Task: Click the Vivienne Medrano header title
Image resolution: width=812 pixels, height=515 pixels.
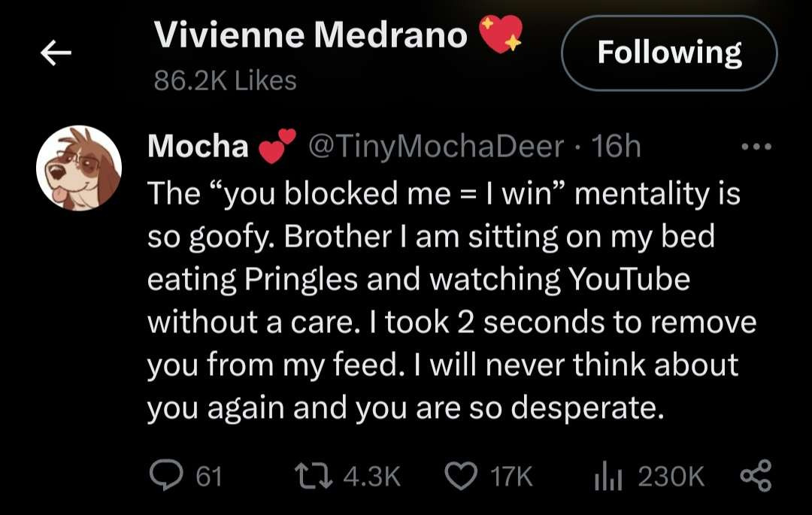Action: tap(311, 35)
